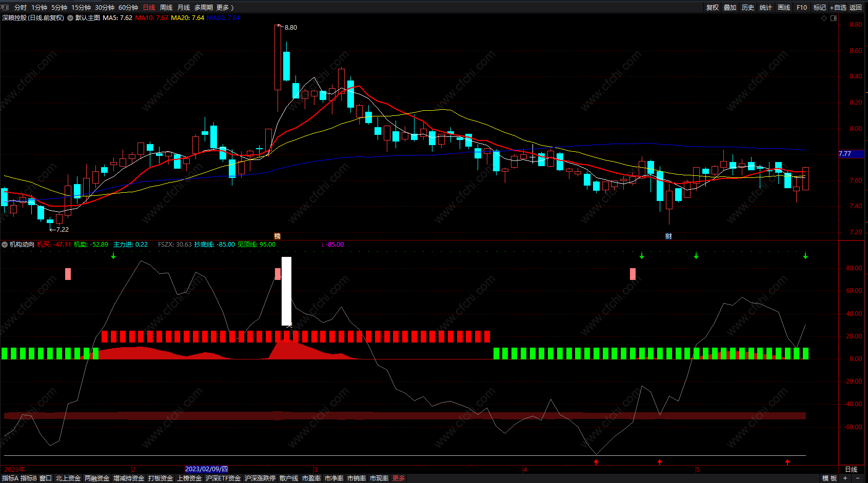Screen dimensions: 868x483
Task: Open the 散户线 indicator tab
Action: pos(289,478)
